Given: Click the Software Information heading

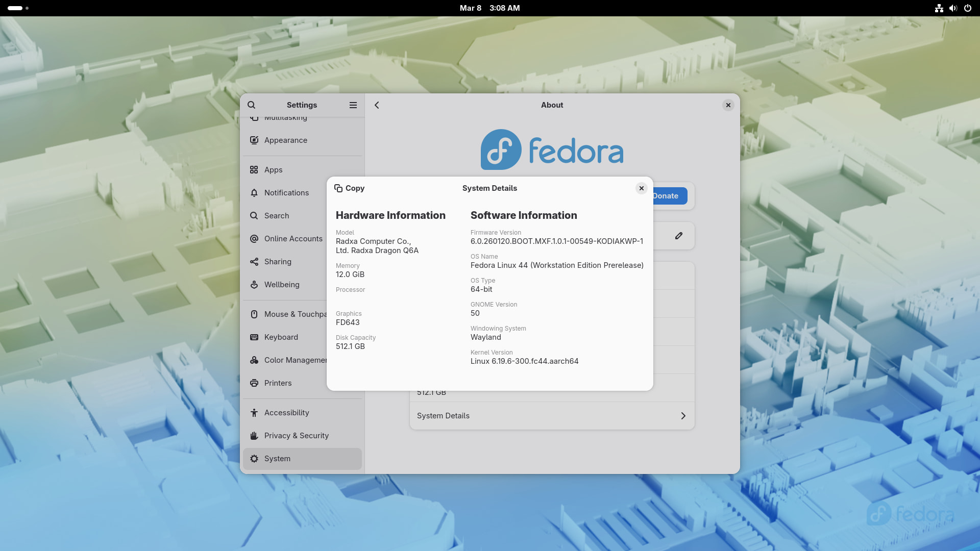Looking at the screenshot, I should click(524, 215).
